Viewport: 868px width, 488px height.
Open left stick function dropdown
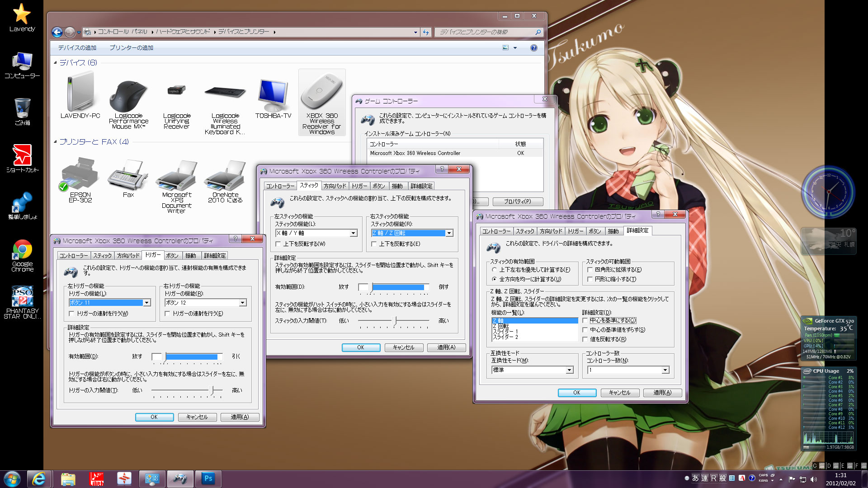click(x=354, y=233)
